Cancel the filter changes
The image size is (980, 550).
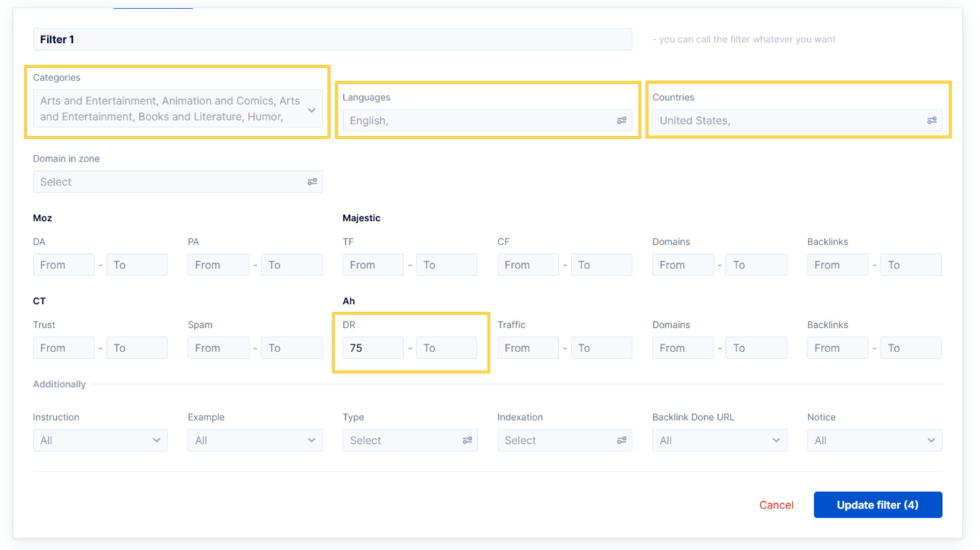pos(776,504)
